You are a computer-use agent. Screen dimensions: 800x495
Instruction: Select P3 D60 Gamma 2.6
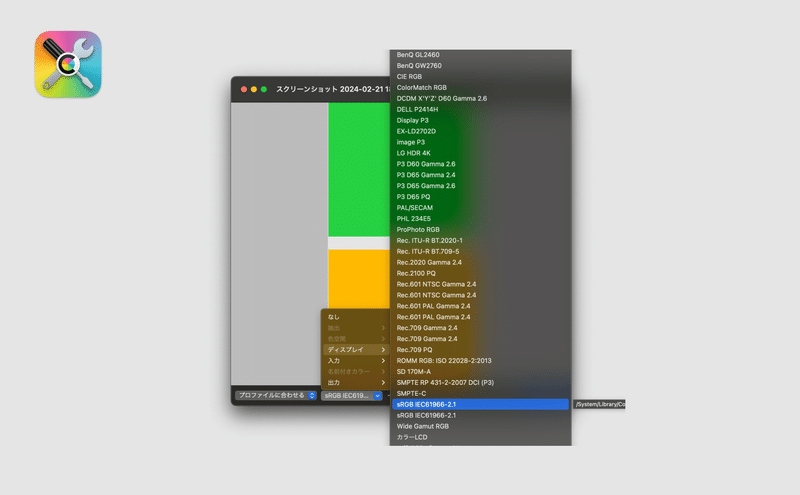click(x=481, y=164)
